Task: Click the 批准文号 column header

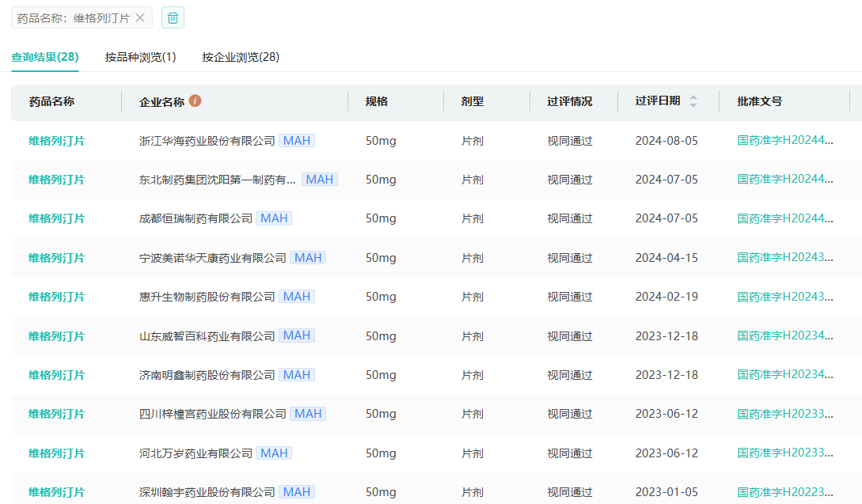Action: 759,101
